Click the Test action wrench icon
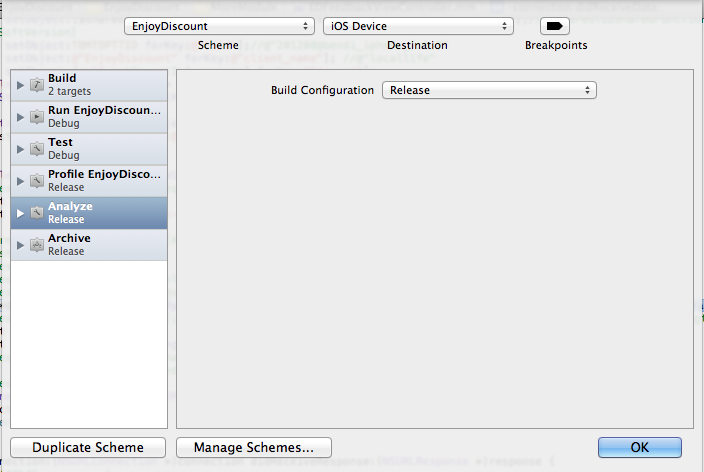The image size is (704, 472). point(36,149)
